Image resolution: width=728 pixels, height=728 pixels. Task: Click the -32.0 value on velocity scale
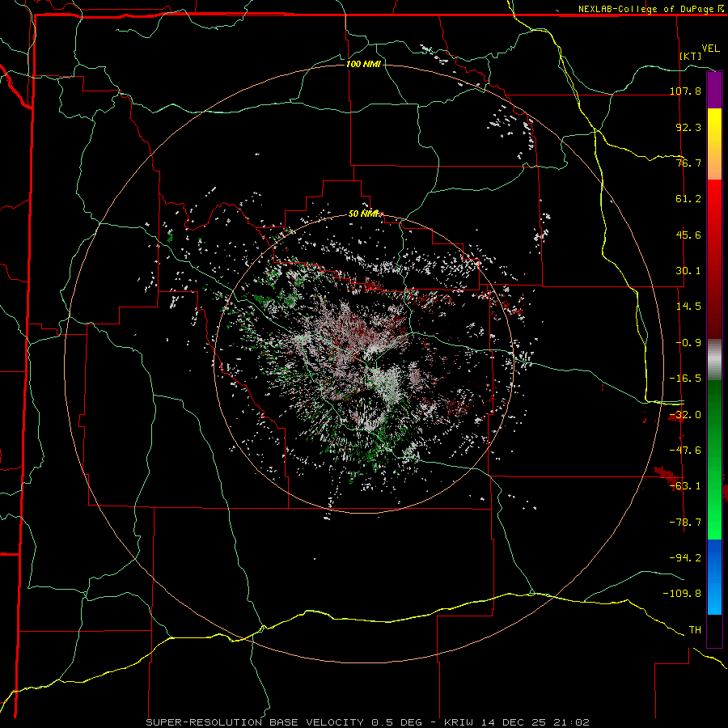point(685,415)
